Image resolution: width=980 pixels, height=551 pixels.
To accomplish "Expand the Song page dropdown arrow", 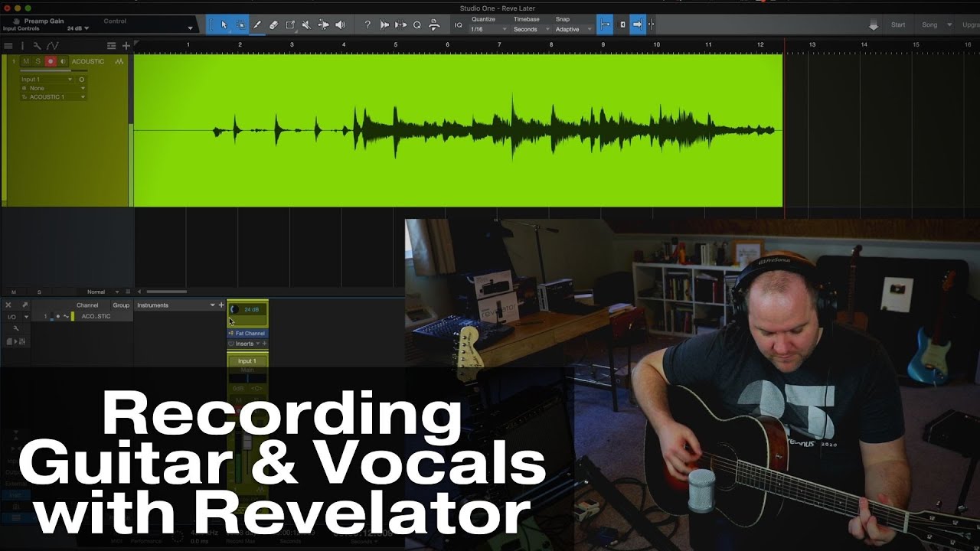I will 950,25.
